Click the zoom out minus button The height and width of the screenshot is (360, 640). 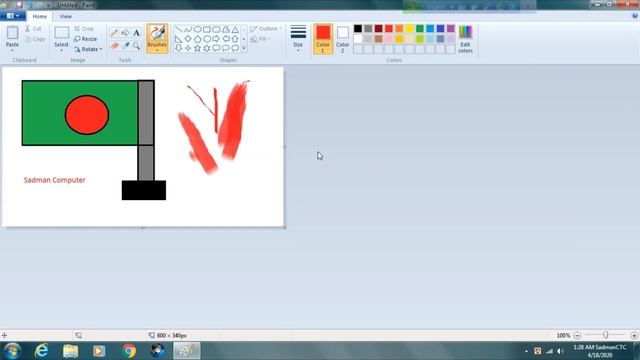pyautogui.click(x=577, y=335)
